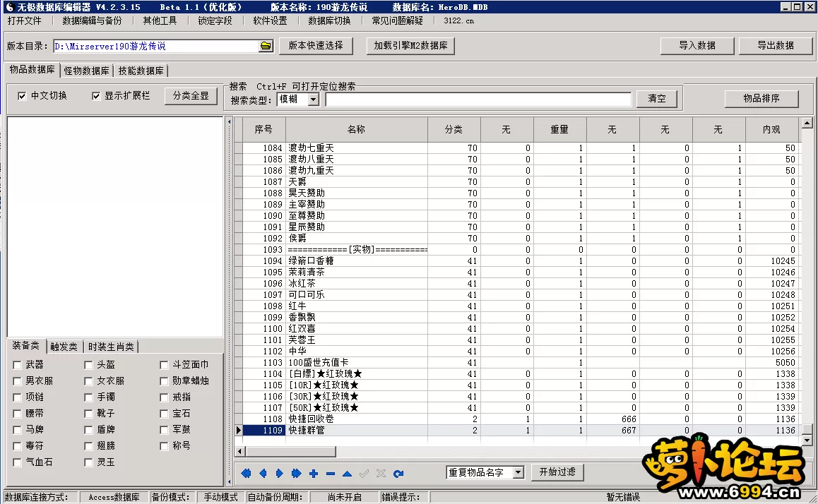Click 清空 search button
The width and height of the screenshot is (818, 504).
pos(657,99)
